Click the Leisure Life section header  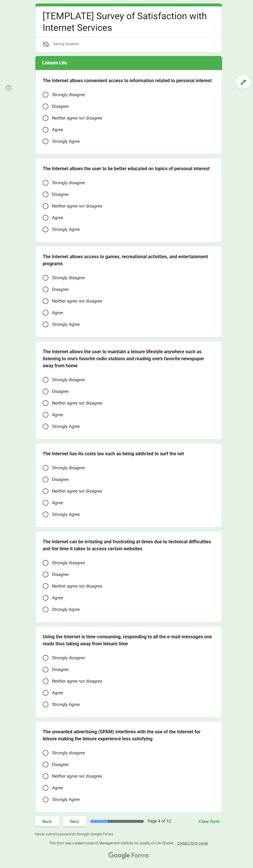pyautogui.click(x=128, y=63)
